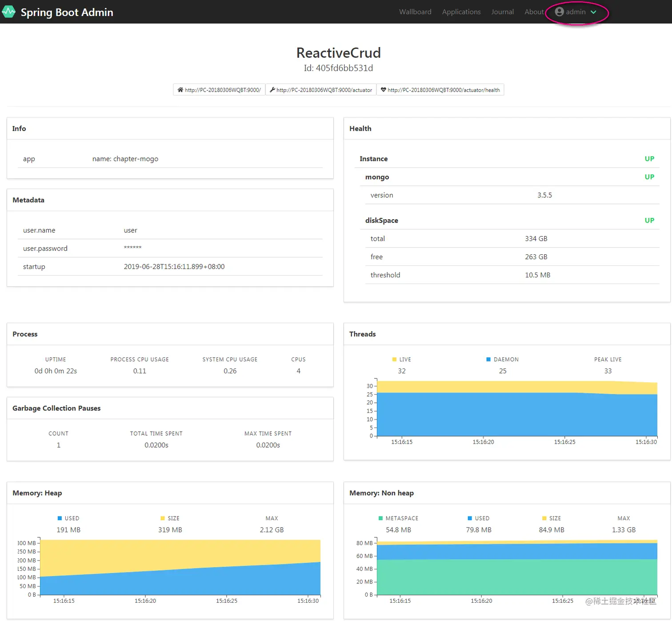Image resolution: width=672 pixels, height=621 pixels.
Task: Click the ReactiveCrud application title
Action: coord(338,52)
